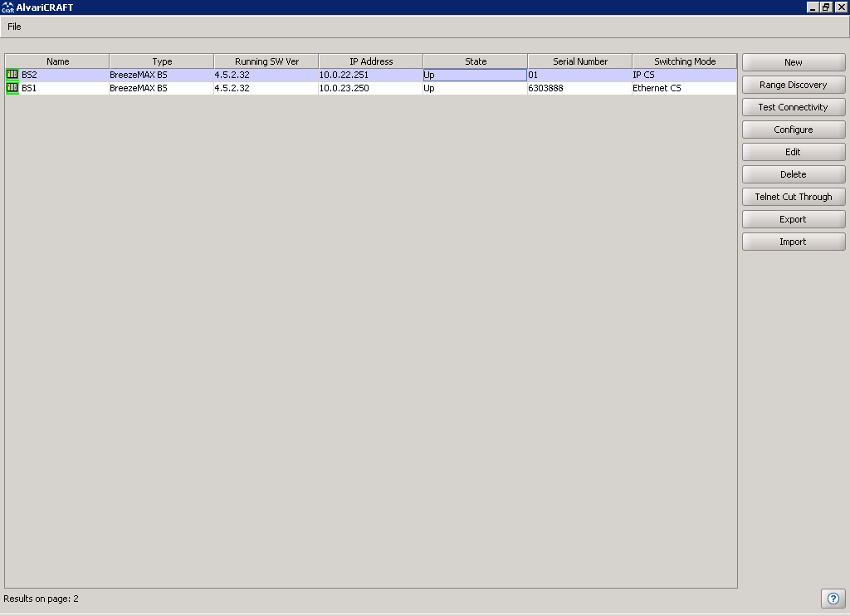Open the help question mark icon
850x616 pixels.
[x=833, y=599]
